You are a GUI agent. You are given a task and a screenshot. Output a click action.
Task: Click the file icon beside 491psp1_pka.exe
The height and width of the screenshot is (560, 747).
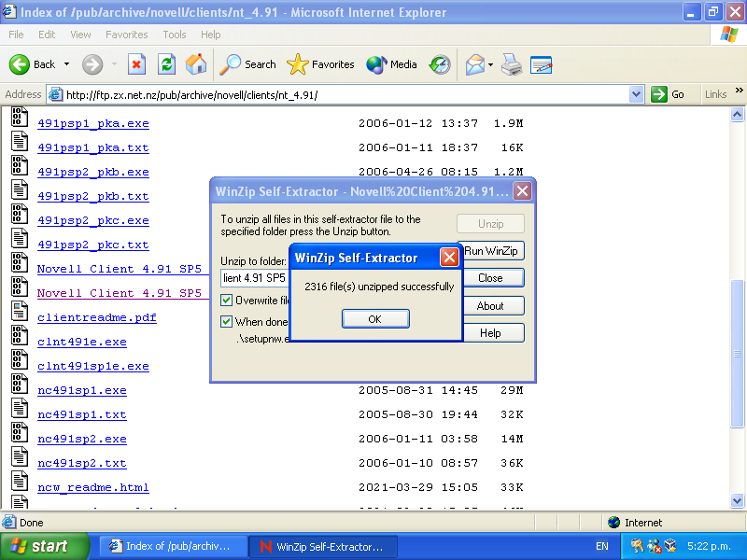19,118
